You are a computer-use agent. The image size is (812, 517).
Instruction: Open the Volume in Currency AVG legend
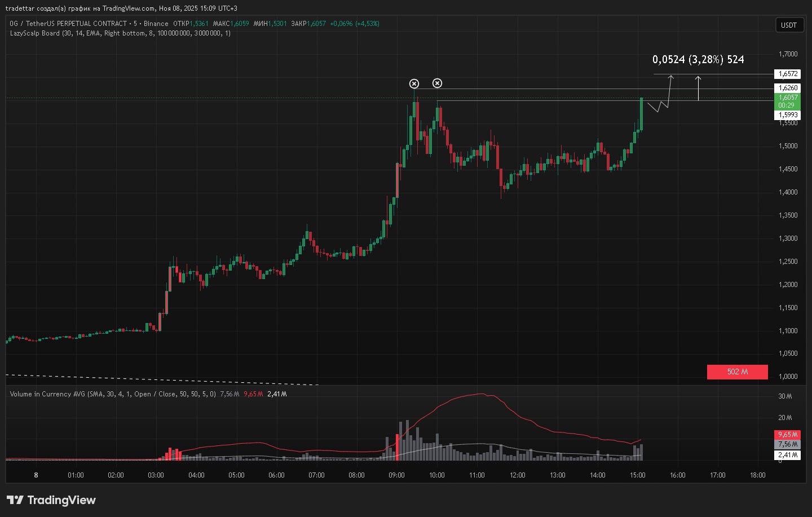pos(112,394)
